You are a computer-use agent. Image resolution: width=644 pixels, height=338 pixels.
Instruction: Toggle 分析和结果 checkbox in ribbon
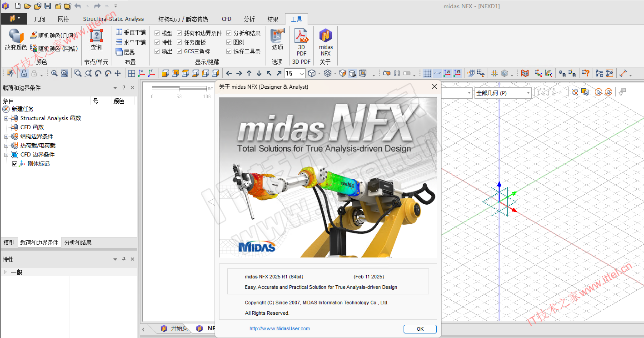[229, 33]
